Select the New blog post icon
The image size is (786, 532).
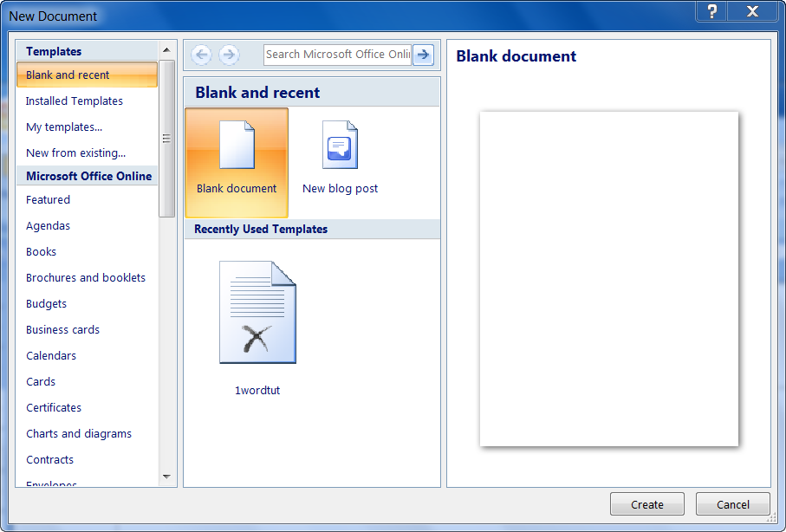[x=340, y=146]
